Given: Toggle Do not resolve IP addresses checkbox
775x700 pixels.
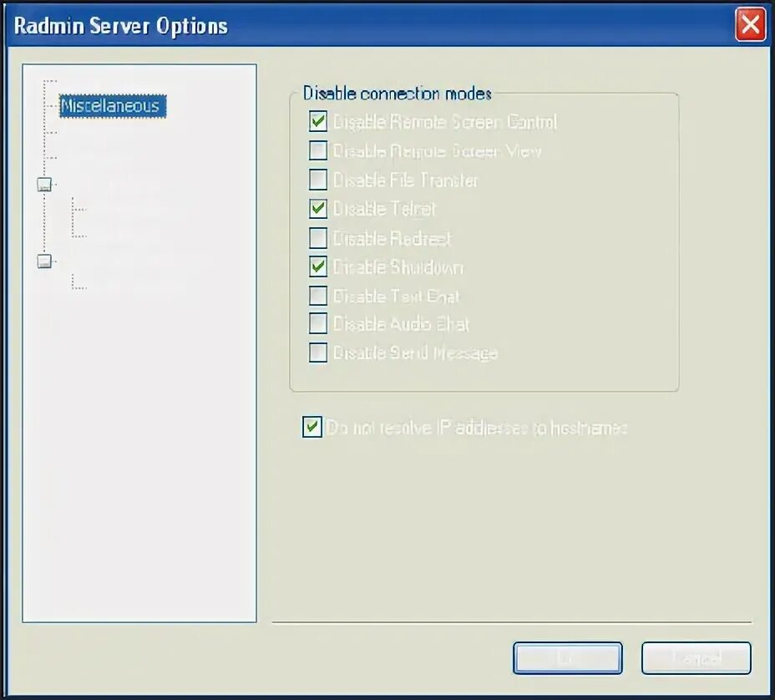Looking at the screenshot, I should pyautogui.click(x=312, y=427).
